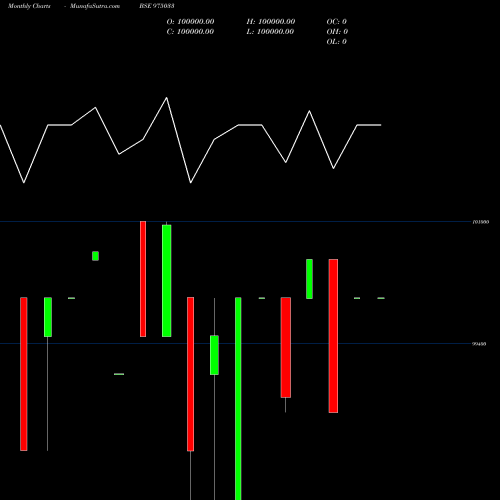Click the tall green candle running off bottom
The image size is (500, 500).
[x=238, y=398]
